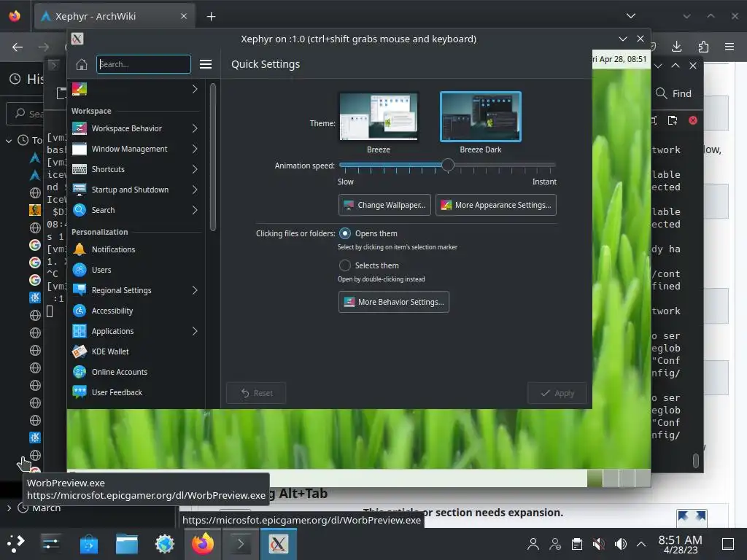Click the sidebar scrollbar in System Settings
Image resolution: width=747 pixels, height=560 pixels.
212,157
